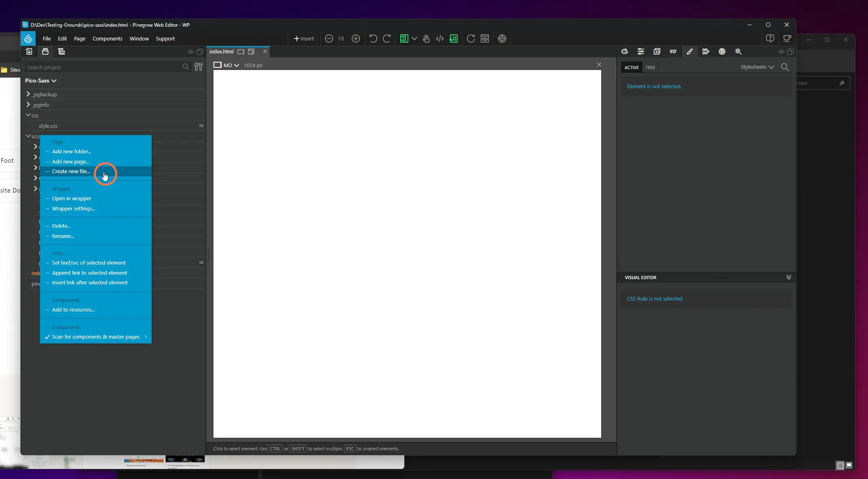Image resolution: width=868 pixels, height=479 pixels.
Task: Refresh the page view
Action: point(471,38)
